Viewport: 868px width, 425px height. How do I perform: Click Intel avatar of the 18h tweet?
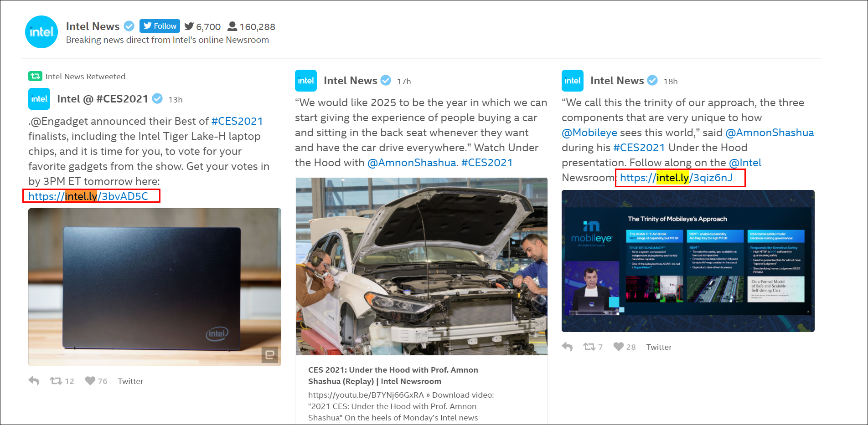pyautogui.click(x=573, y=81)
